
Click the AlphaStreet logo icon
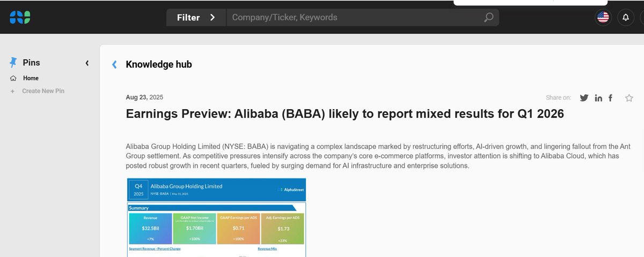pyautogui.click(x=19, y=17)
